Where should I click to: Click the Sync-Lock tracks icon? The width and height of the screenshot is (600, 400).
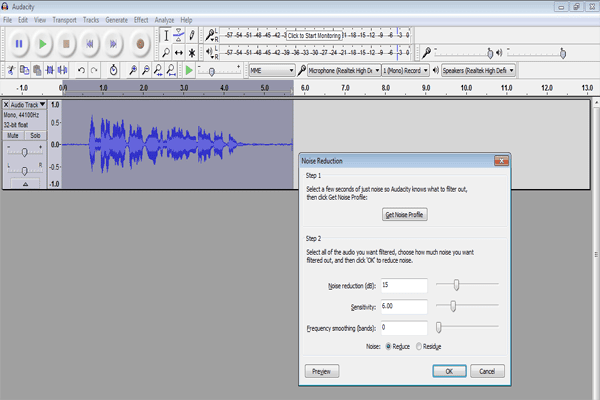click(x=113, y=70)
